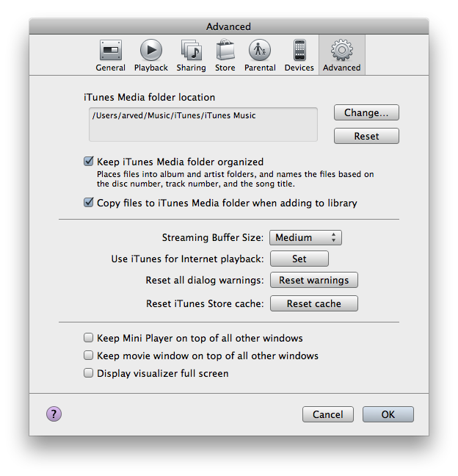Open help with the purple question mark
Viewport: 458px width, 476px height.
point(54,414)
